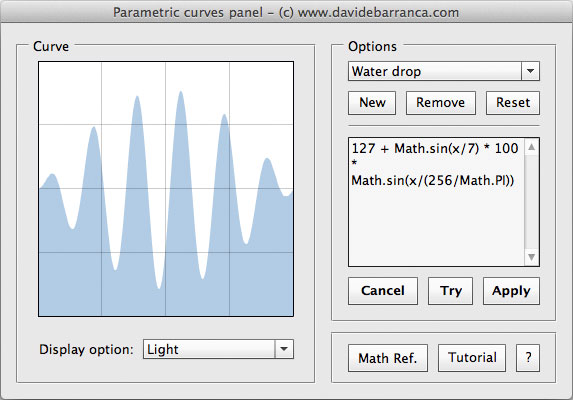Image resolution: width=573 pixels, height=400 pixels.
Task: Try the current formula
Action: [451, 291]
